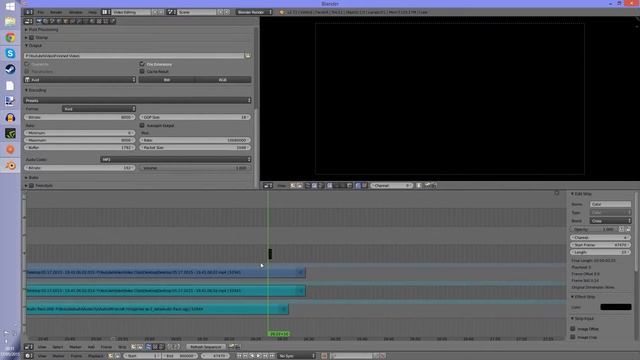Click the output file path field
Image resolution: width=640 pixels, height=360 pixels.
134,56
